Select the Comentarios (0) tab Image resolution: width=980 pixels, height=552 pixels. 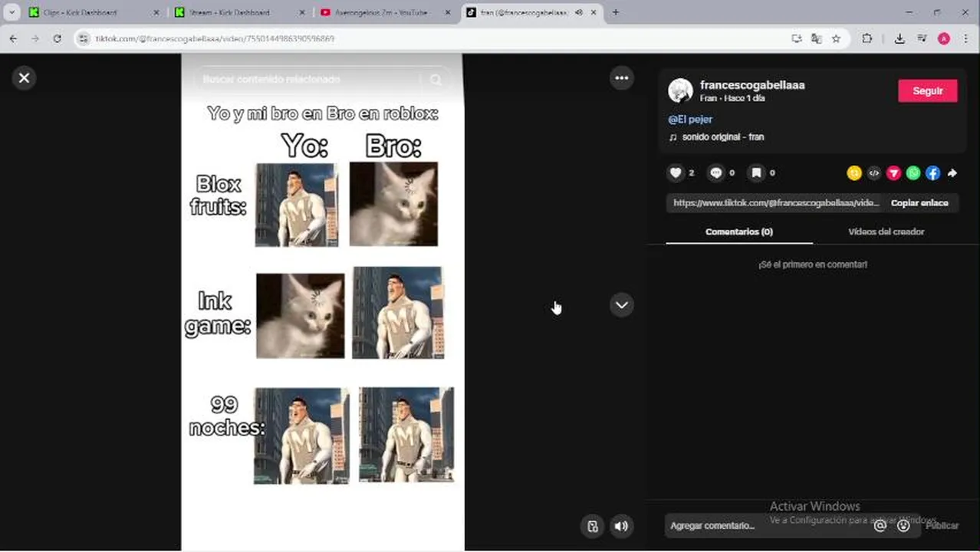tap(739, 232)
